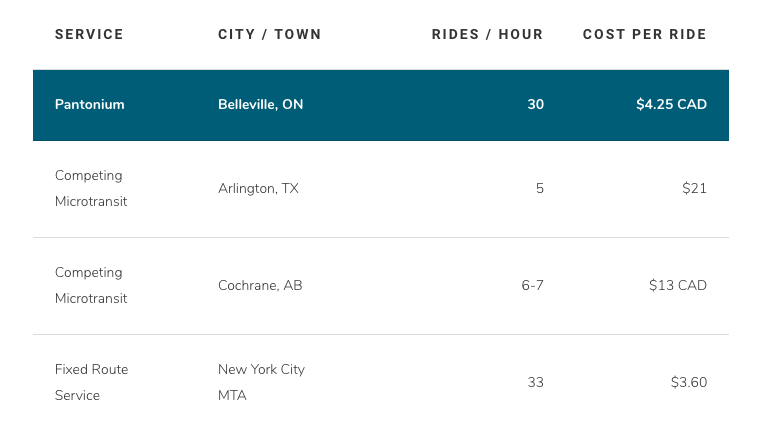The height and width of the screenshot is (432, 763).
Task: Select the 30 rides per hour value
Action: point(536,105)
